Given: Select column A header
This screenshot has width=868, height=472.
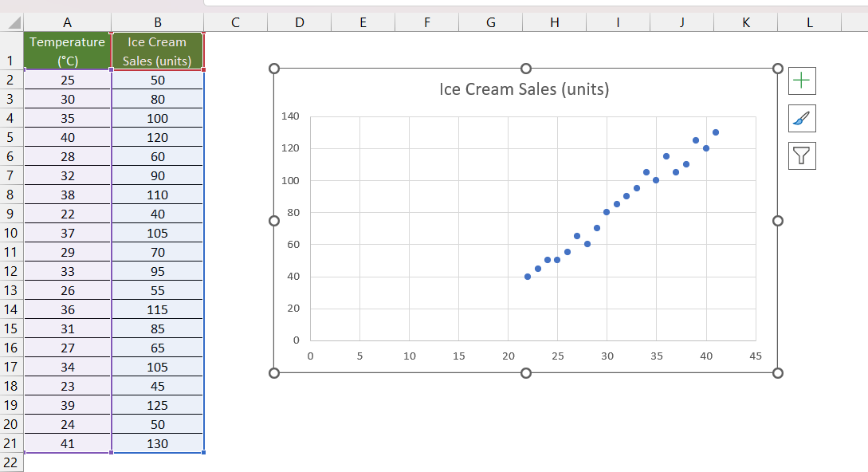Looking at the screenshot, I should [x=67, y=22].
